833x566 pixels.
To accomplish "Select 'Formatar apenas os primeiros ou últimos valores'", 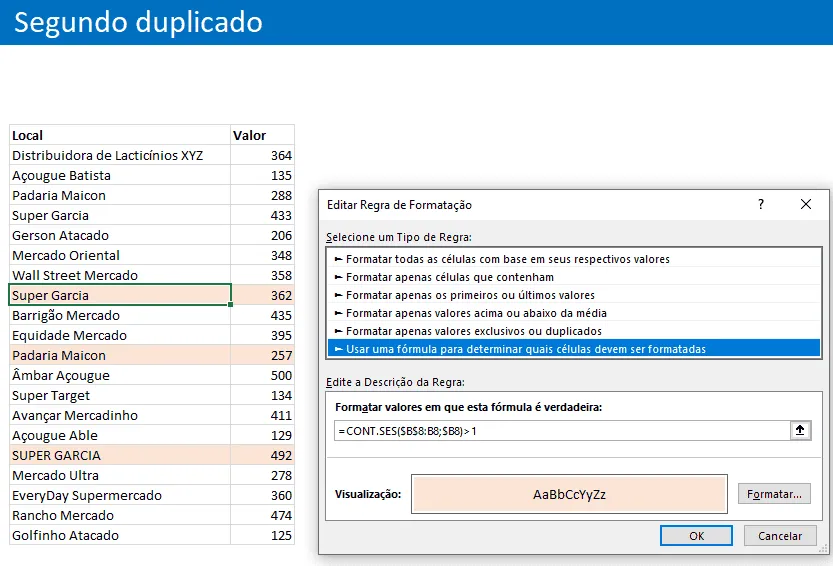I will [x=574, y=295].
